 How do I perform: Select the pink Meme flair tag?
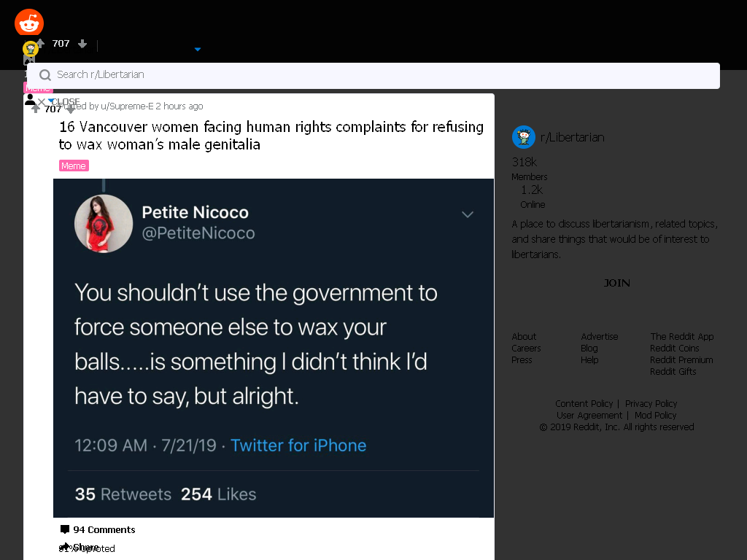(74, 166)
